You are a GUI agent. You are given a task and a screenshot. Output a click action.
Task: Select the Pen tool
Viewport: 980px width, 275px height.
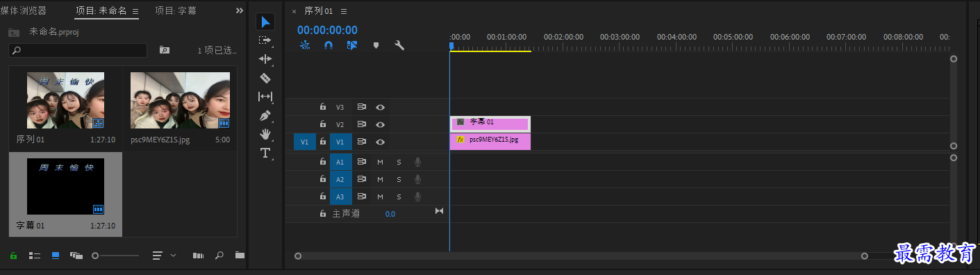(x=265, y=115)
